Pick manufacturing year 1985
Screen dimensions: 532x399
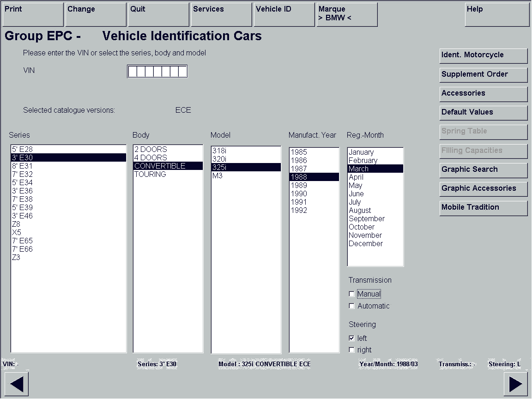[314, 152]
